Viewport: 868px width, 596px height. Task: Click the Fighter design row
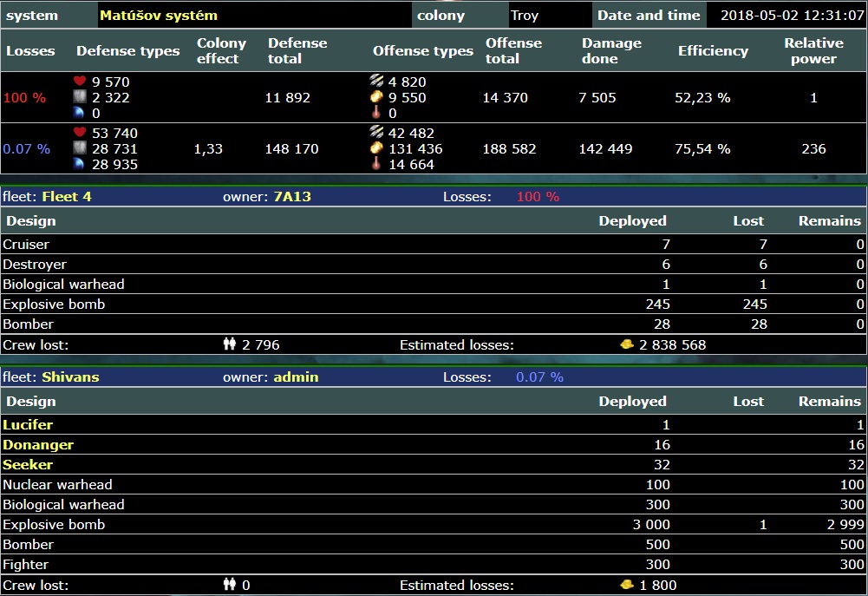pyautogui.click(x=434, y=565)
